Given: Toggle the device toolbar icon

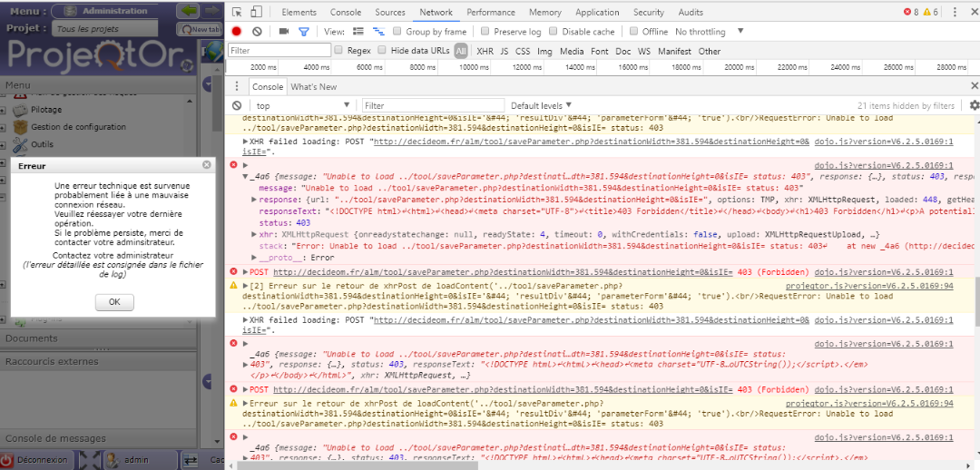Looking at the screenshot, I should tap(257, 13).
